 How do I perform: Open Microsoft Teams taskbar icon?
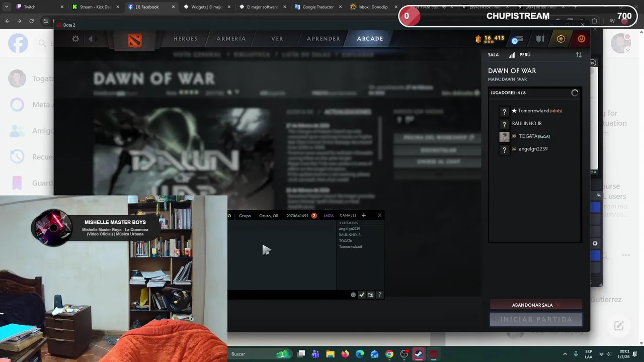tap(315, 354)
